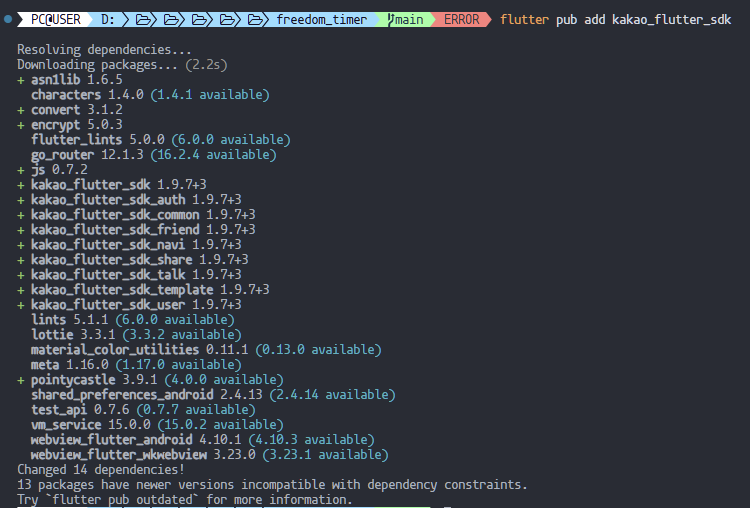Click the js 0.7.2 line
Viewport: 750px width, 508px height.
tap(53, 169)
